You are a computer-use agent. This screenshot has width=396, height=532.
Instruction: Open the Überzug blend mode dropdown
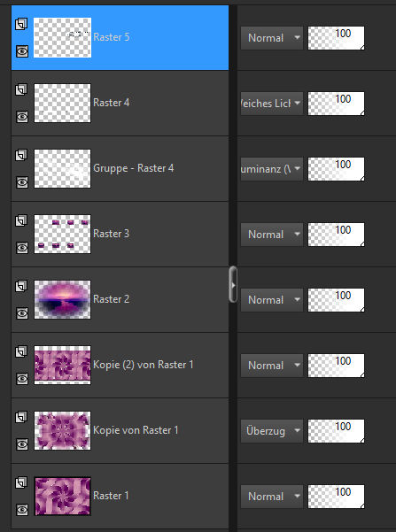[272, 431]
